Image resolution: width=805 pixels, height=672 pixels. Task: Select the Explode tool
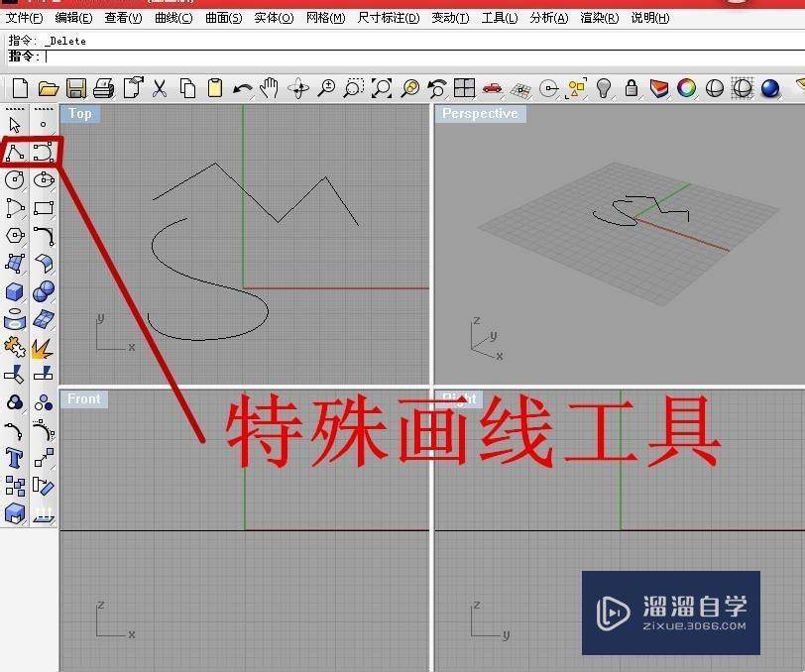[x=43, y=349]
